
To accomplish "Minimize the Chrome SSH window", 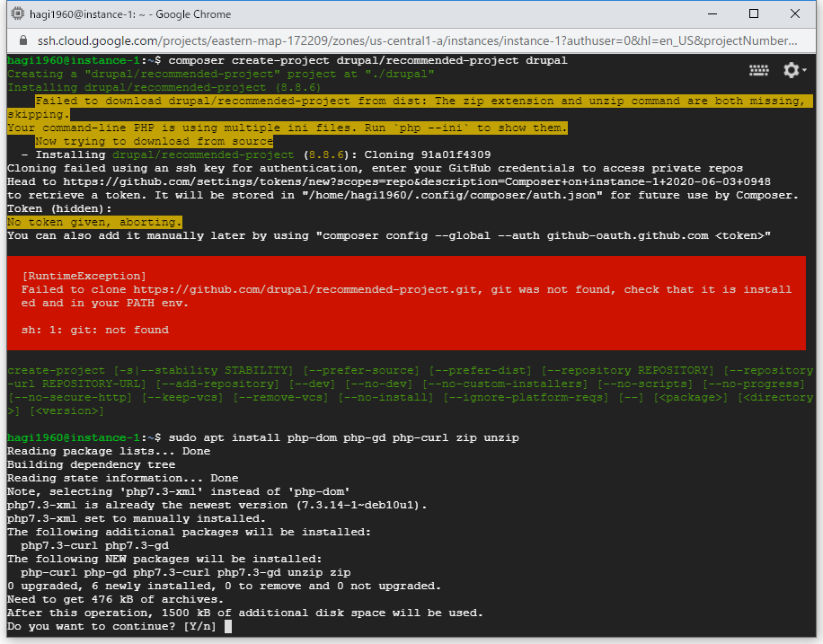I will tap(712, 14).
